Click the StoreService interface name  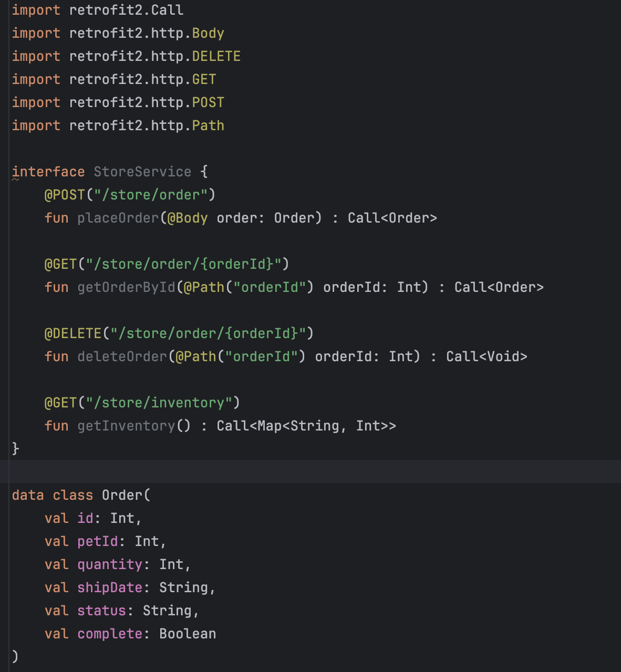tap(142, 172)
